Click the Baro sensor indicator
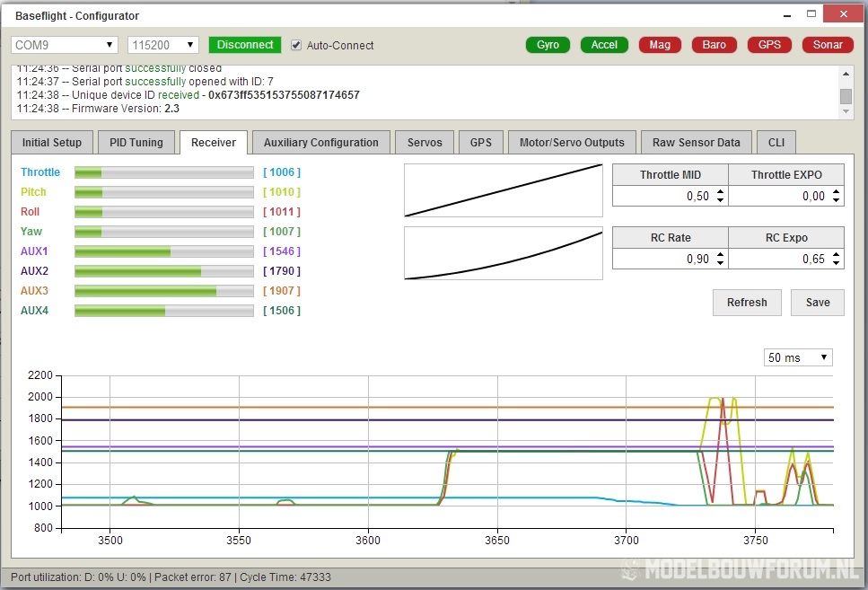The height and width of the screenshot is (590, 868). (715, 45)
